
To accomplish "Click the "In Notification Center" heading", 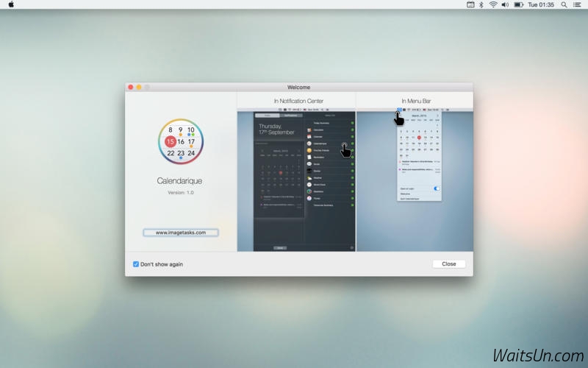I will pos(298,101).
